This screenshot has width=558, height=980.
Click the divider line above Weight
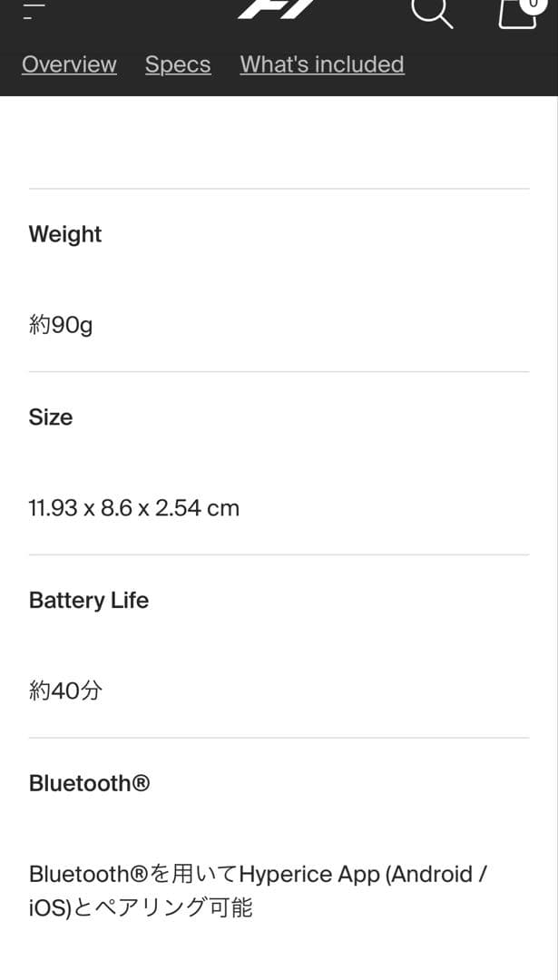[x=279, y=189]
